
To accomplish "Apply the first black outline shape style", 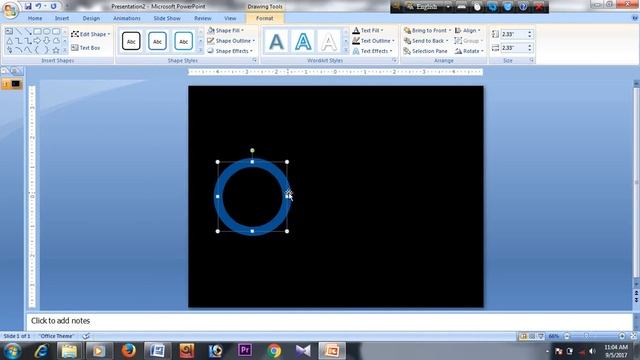I will 131,41.
